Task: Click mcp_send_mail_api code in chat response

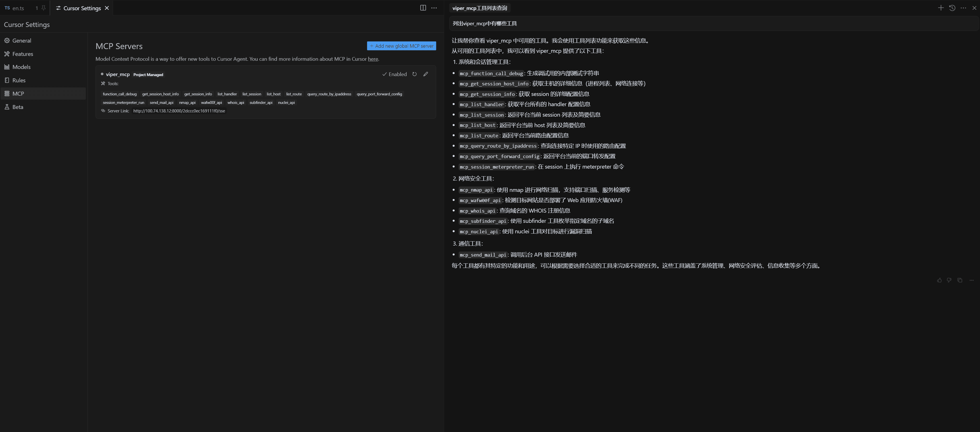Action: tap(483, 255)
